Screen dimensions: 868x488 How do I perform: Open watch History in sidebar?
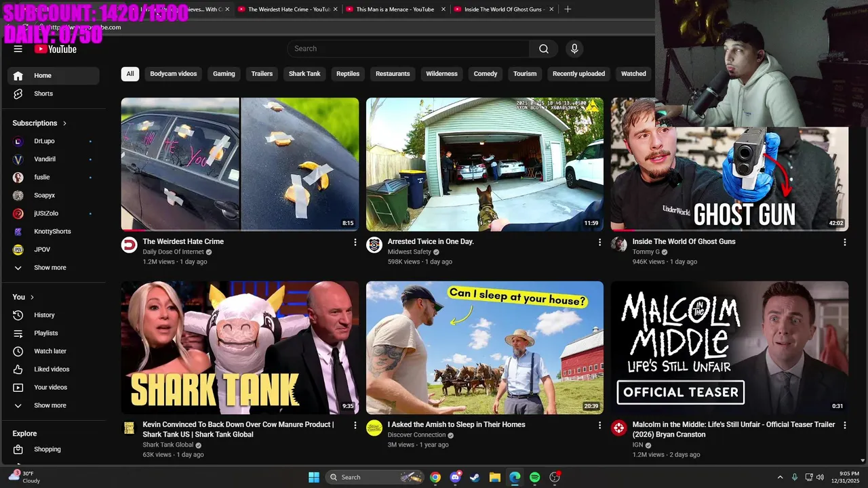tap(54, 315)
